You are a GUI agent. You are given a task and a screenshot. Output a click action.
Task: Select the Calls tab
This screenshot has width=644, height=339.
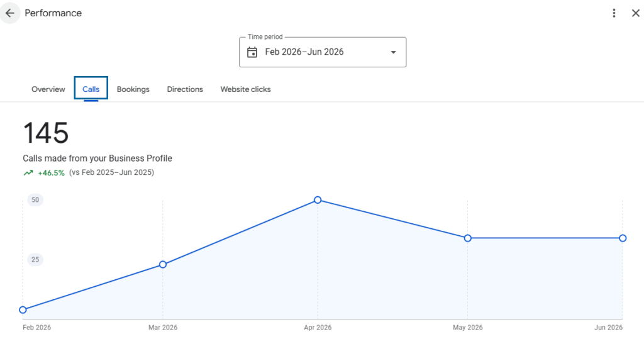click(91, 89)
